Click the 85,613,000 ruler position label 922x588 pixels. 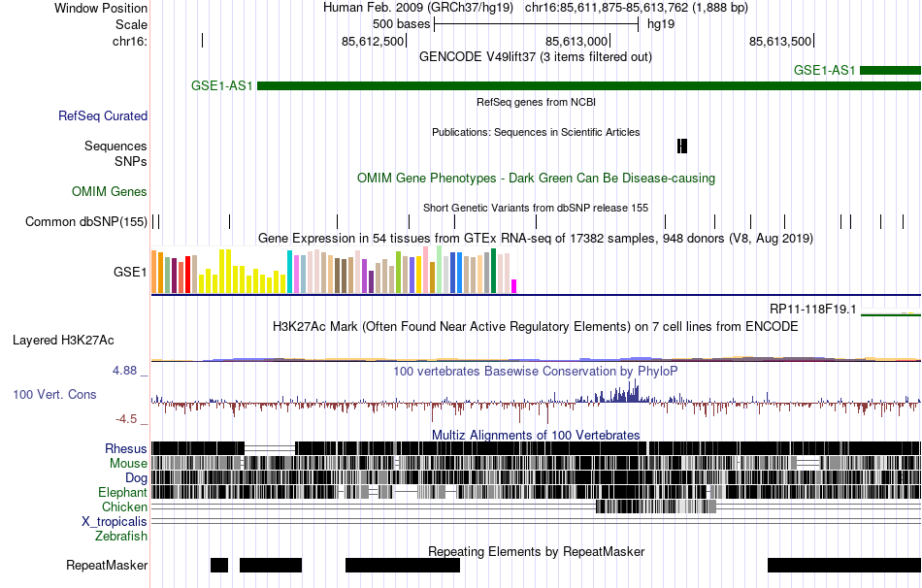click(576, 41)
